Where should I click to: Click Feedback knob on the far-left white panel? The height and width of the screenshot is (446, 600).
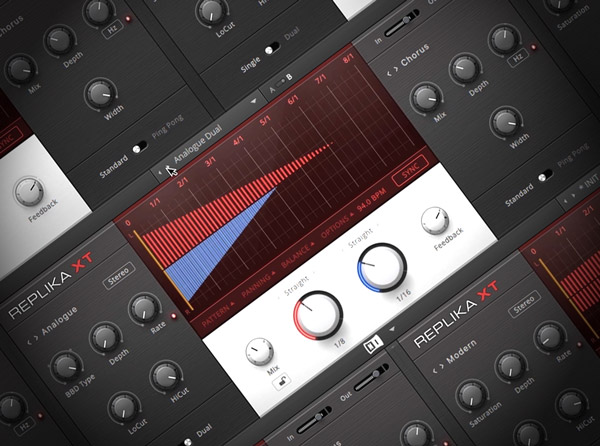pyautogui.click(x=29, y=192)
